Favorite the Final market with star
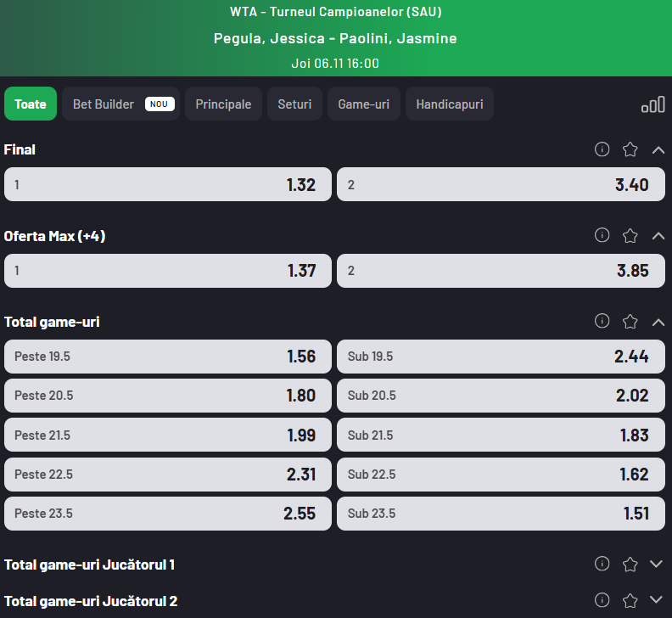672x618 pixels. 630,149
